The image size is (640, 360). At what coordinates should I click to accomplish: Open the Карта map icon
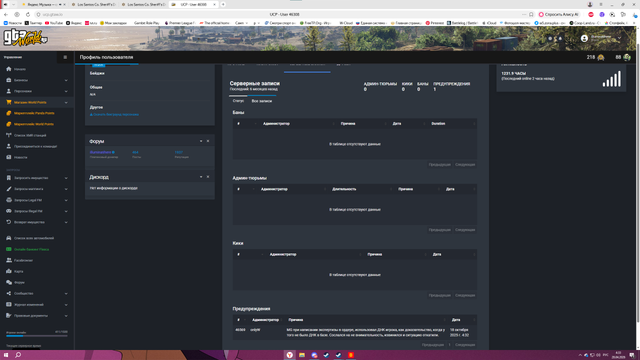click(9, 271)
